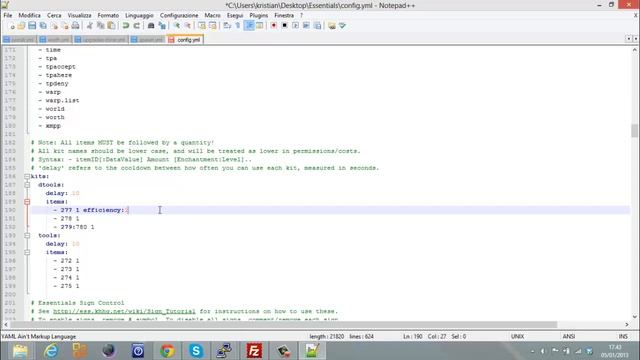Open the Linguaggio menu

(x=139, y=15)
